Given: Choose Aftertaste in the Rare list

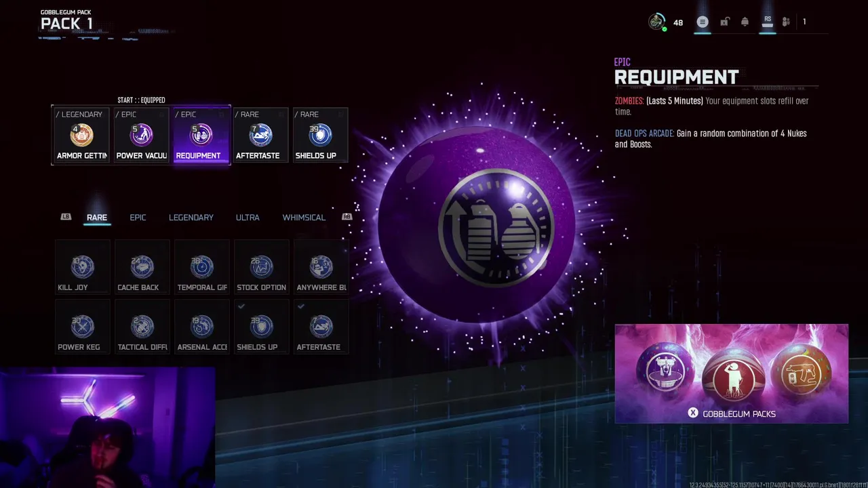Looking at the screenshot, I should click(x=321, y=326).
